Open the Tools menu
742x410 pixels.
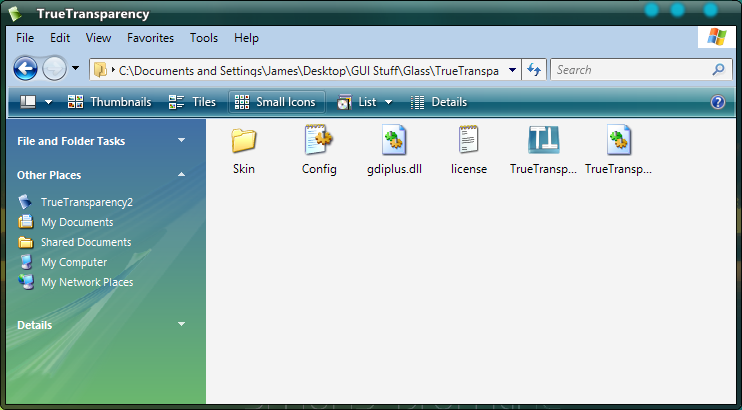pyautogui.click(x=204, y=38)
